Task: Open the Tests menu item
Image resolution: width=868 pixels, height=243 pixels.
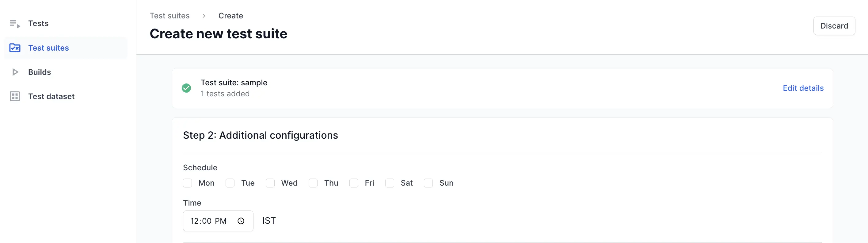Action: pos(38,24)
